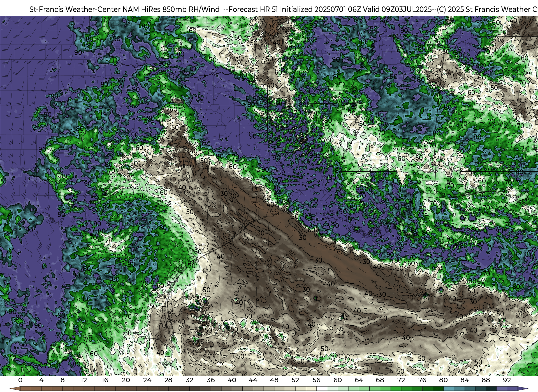Click the colorbar label '92'

click(x=507, y=380)
